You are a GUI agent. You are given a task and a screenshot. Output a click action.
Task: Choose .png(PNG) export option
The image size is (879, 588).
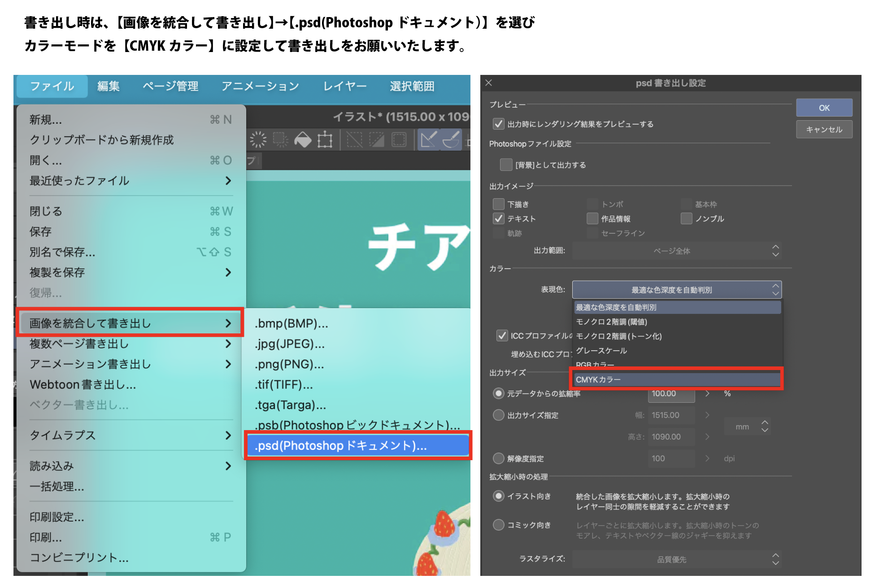click(289, 364)
